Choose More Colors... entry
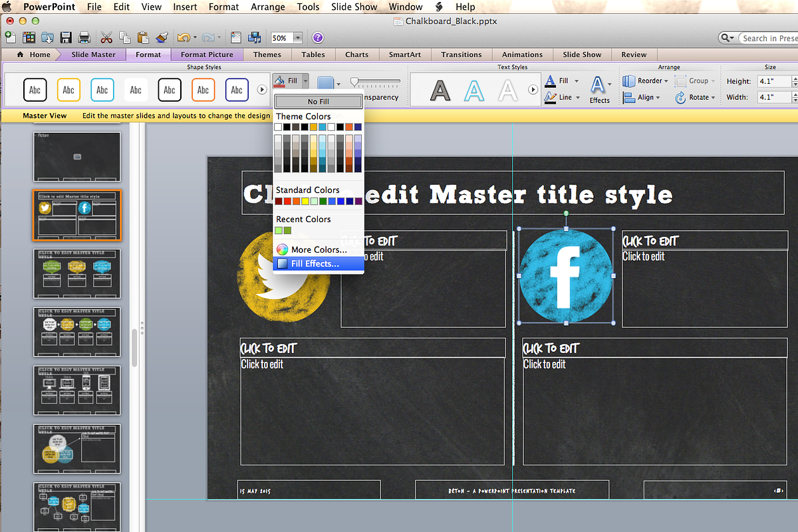This screenshot has height=532, width=798. pyautogui.click(x=319, y=250)
